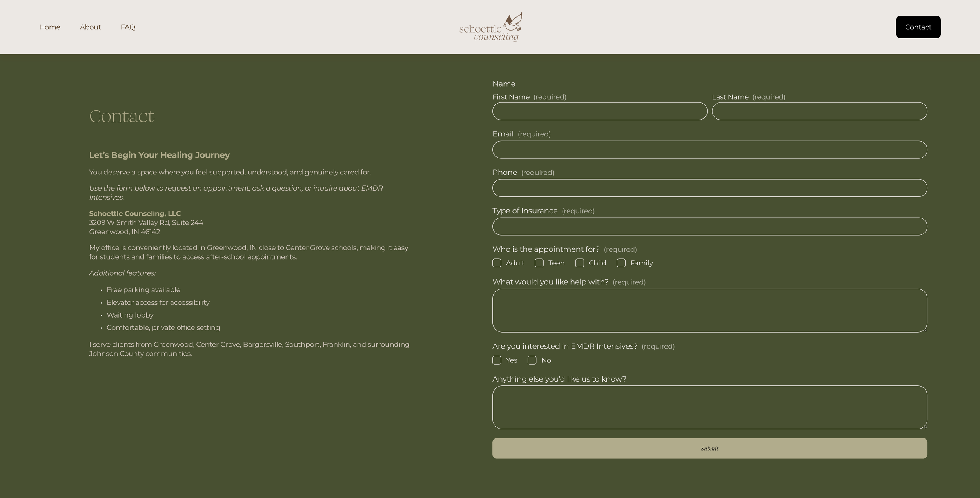
Task: Select the Teen option
Action: pos(539,263)
